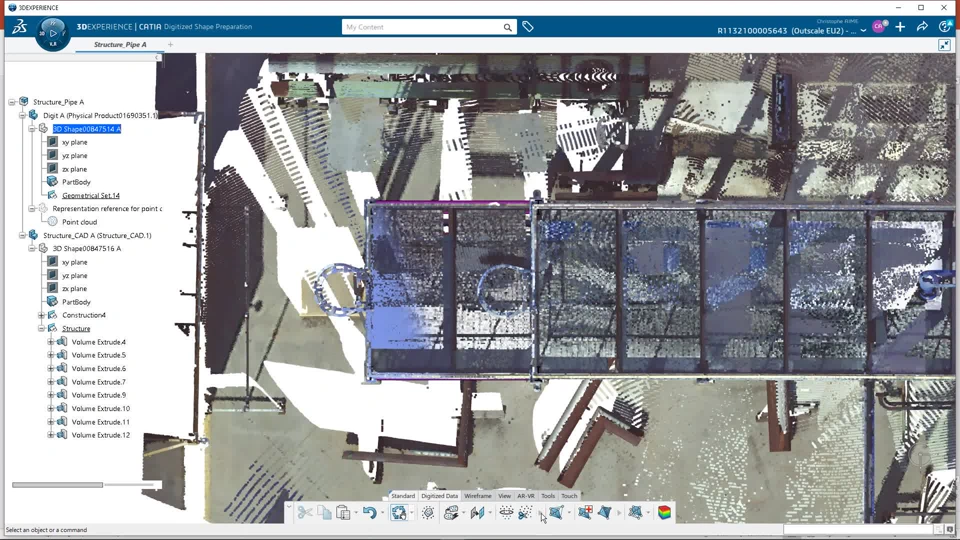Expand the Construction4 node
The width and height of the screenshot is (960, 540).
pyautogui.click(x=41, y=315)
